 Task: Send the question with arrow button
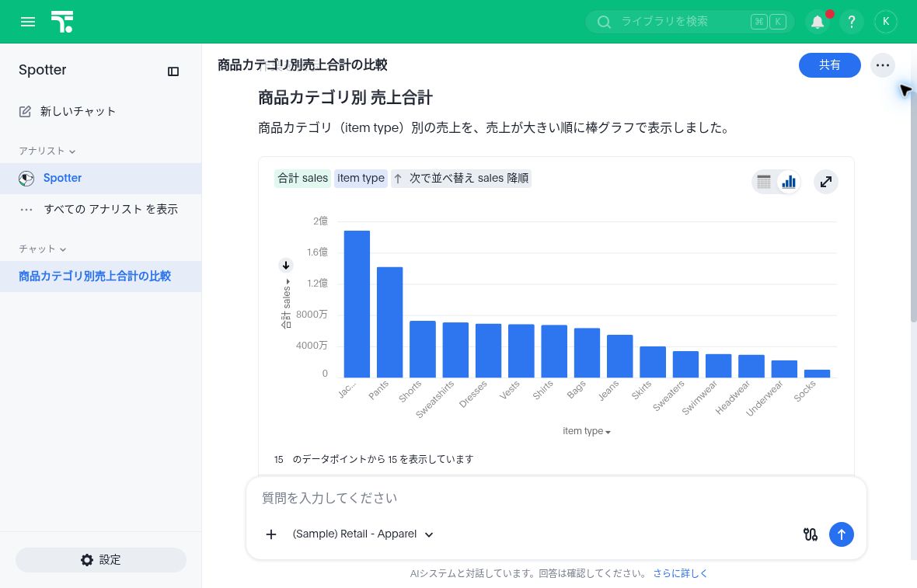(841, 534)
